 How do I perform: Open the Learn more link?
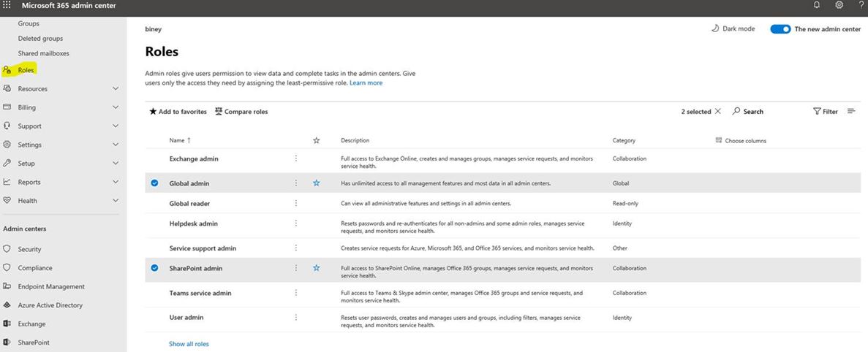(x=366, y=83)
